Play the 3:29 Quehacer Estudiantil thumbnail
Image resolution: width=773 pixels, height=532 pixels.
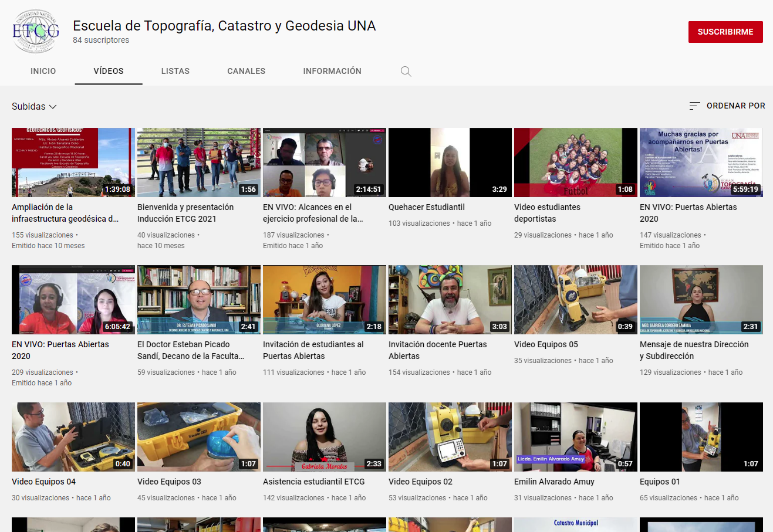(x=450, y=162)
